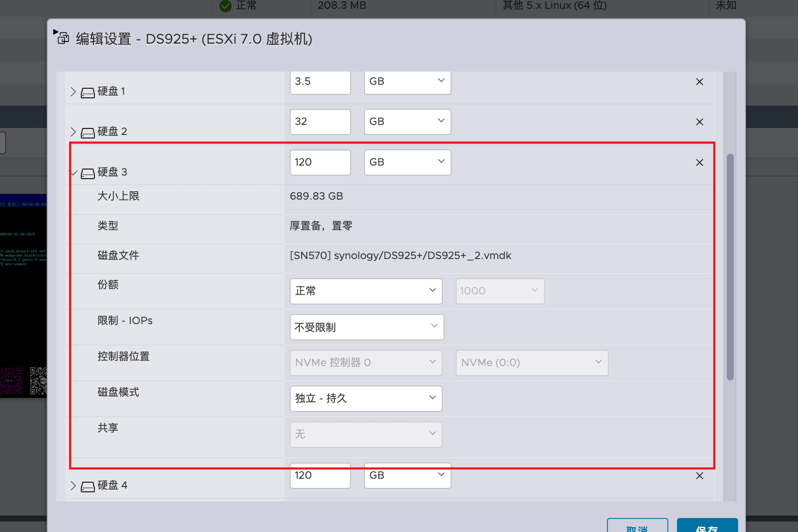798x532 pixels.
Task: Remove hard disk 1 with X icon
Action: [699, 82]
